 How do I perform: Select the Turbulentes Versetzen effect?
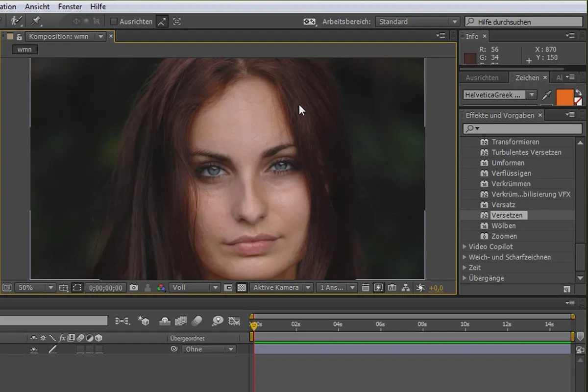pos(526,152)
